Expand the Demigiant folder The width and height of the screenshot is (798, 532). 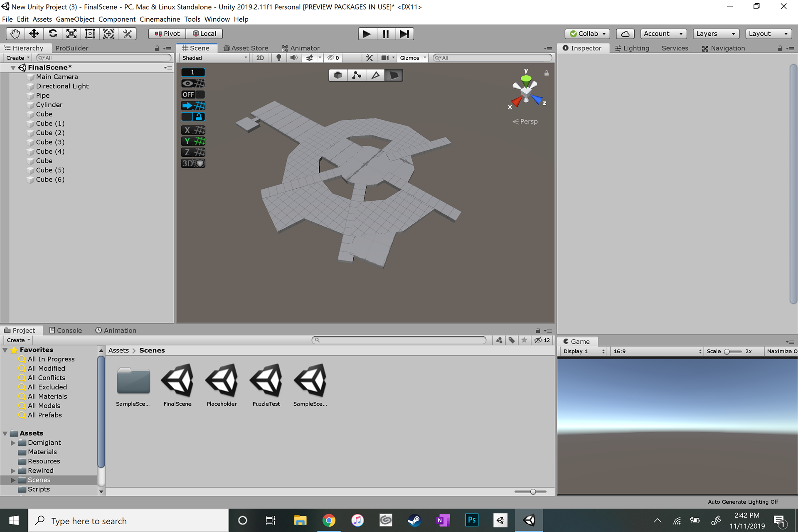tap(13, 443)
